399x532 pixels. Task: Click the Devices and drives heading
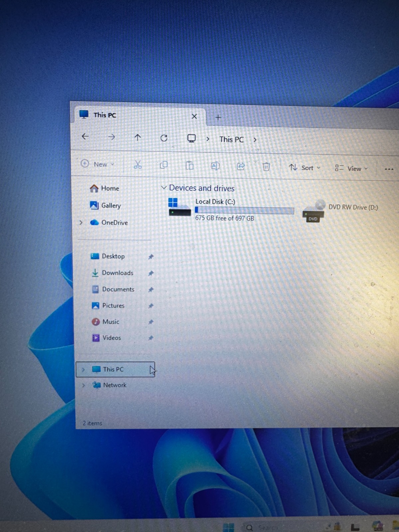point(201,188)
